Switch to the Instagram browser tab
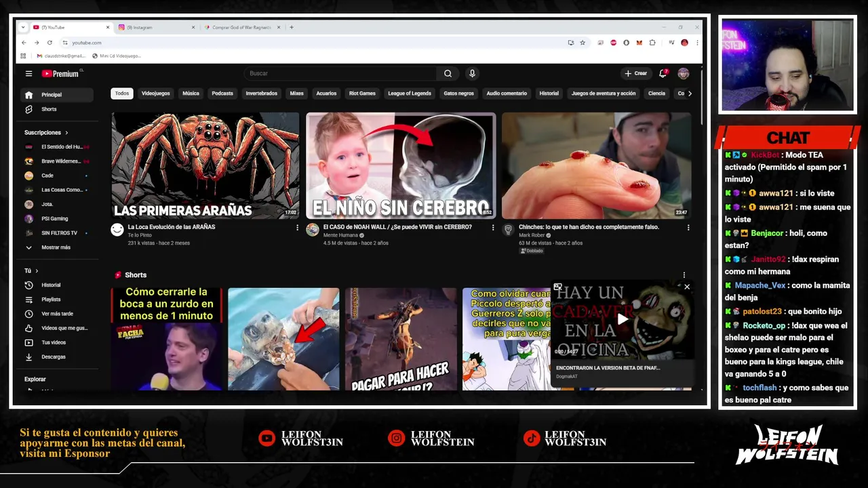The image size is (868, 488). point(157,27)
